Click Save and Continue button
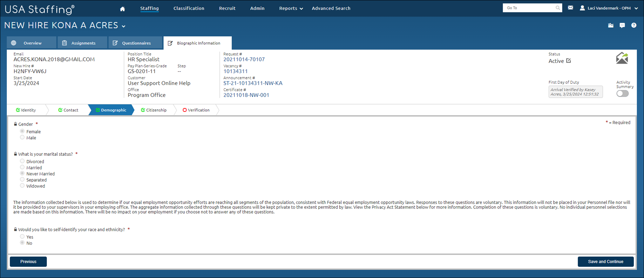Viewport: 644px width, 278px height. (605, 261)
